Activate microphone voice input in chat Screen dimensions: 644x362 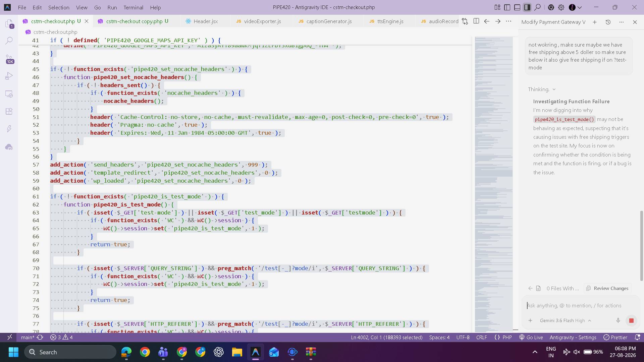pos(618,320)
